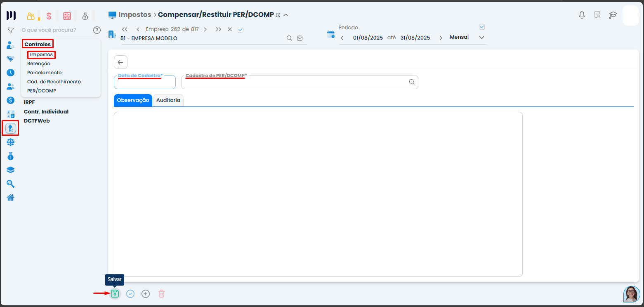The width and height of the screenshot is (644, 307).
Task: Select Impostos in the Controles menu
Action: click(x=41, y=54)
